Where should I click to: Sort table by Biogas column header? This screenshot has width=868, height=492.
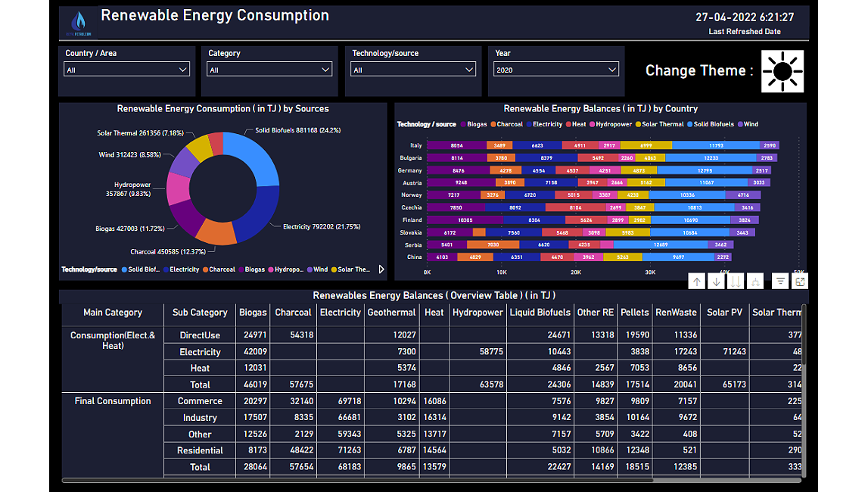tap(253, 313)
